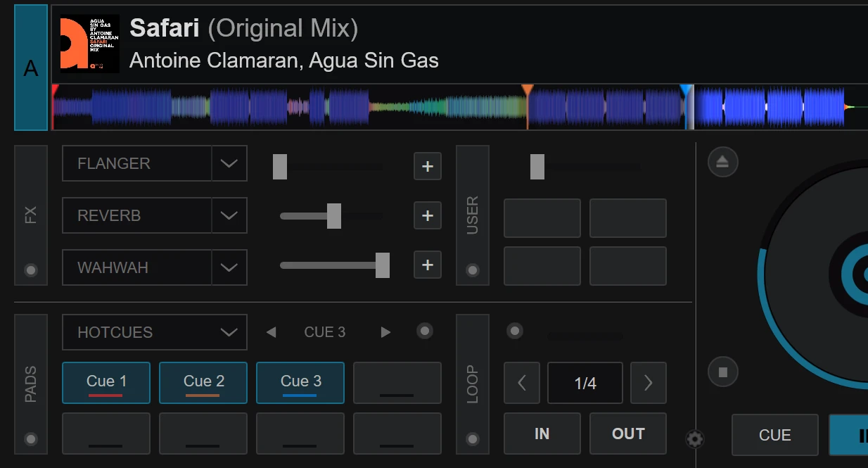This screenshot has width=868, height=468.
Task: Eject the track from deck A
Action: click(722, 163)
